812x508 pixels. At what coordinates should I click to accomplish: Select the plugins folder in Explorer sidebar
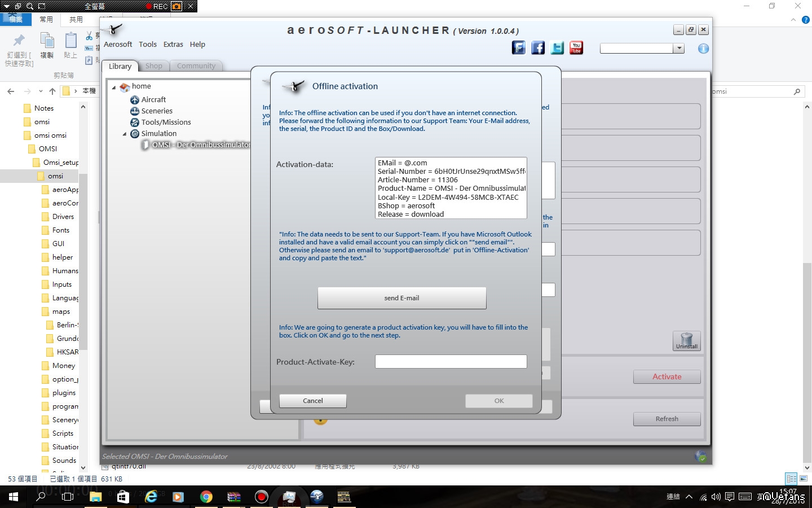64,393
